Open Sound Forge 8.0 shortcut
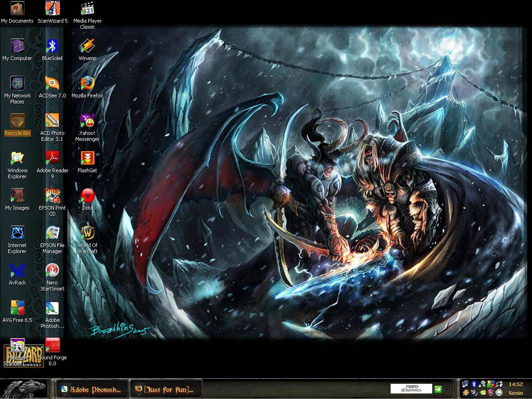Screen dimensions: 532x399 click(52, 352)
